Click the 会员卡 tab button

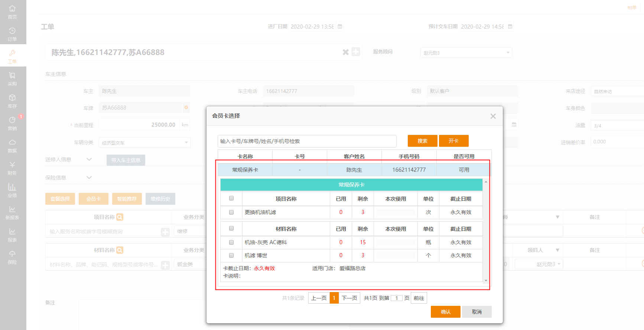[94, 199]
